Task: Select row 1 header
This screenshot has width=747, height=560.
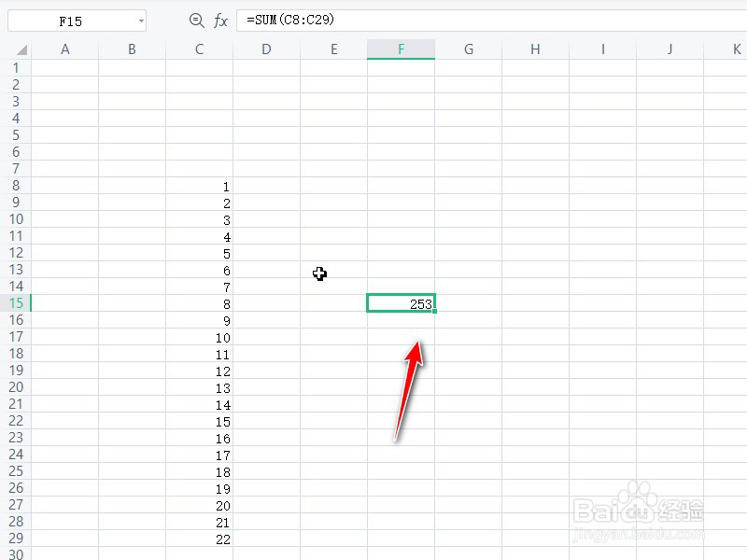Action: [x=16, y=68]
